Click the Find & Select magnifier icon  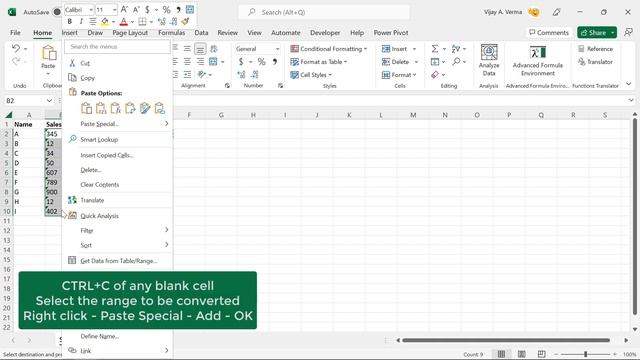(x=456, y=62)
